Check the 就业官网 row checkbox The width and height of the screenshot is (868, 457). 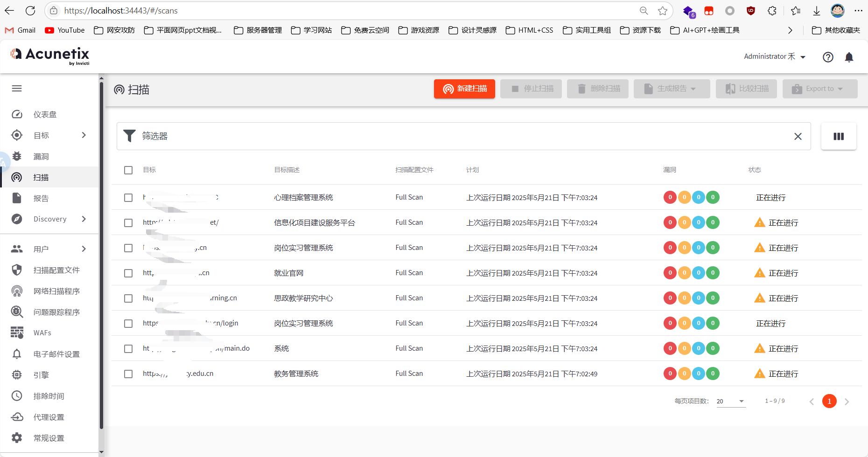point(128,273)
